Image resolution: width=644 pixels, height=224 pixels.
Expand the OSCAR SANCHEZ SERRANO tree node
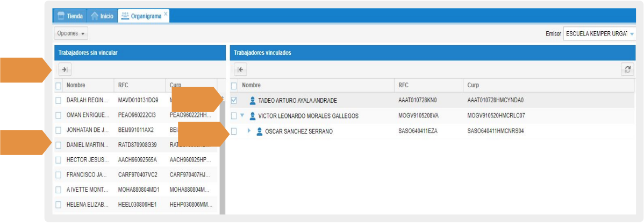249,131
